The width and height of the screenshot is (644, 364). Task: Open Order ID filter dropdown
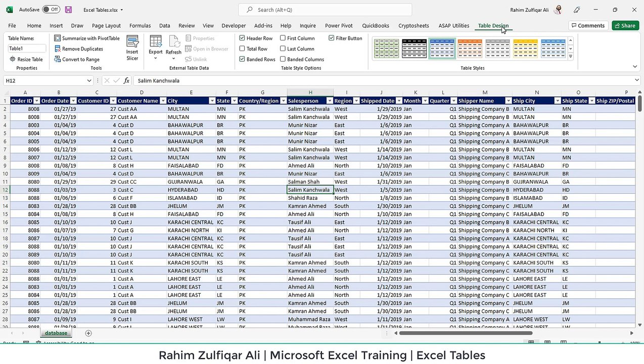(36, 101)
